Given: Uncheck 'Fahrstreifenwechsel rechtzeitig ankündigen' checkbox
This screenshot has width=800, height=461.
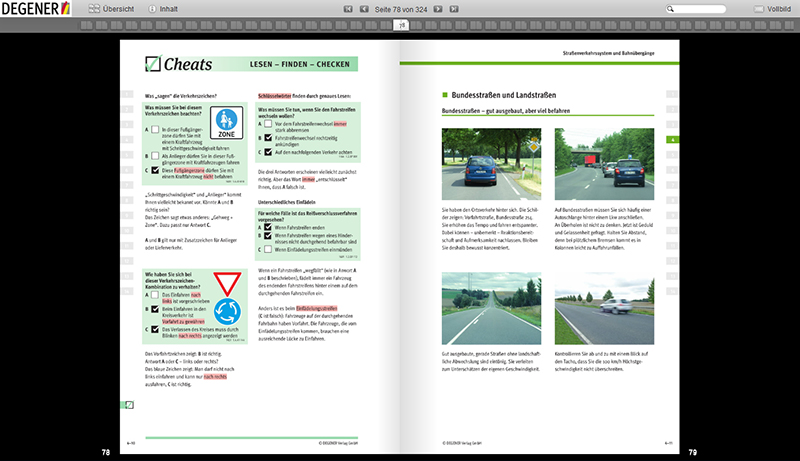Looking at the screenshot, I should (268, 138).
